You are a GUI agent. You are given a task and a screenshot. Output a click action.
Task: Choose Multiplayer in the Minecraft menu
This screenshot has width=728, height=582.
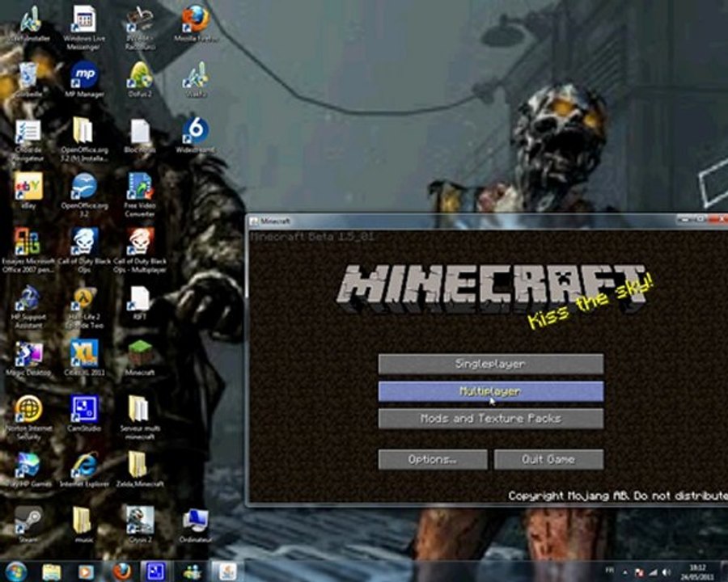[x=491, y=391]
